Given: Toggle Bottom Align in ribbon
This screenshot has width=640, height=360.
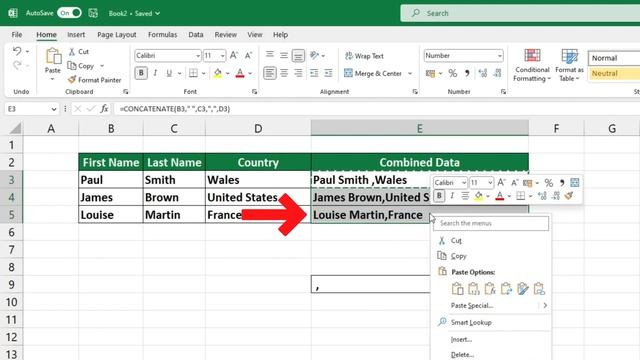Looking at the screenshot, I should click(x=298, y=55).
